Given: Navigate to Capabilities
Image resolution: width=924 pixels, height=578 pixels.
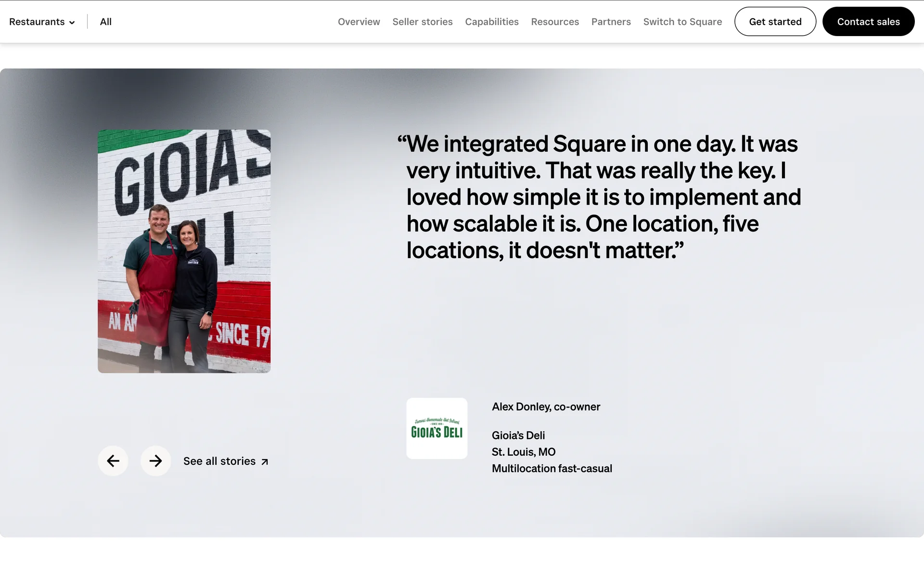Looking at the screenshot, I should pos(491,22).
